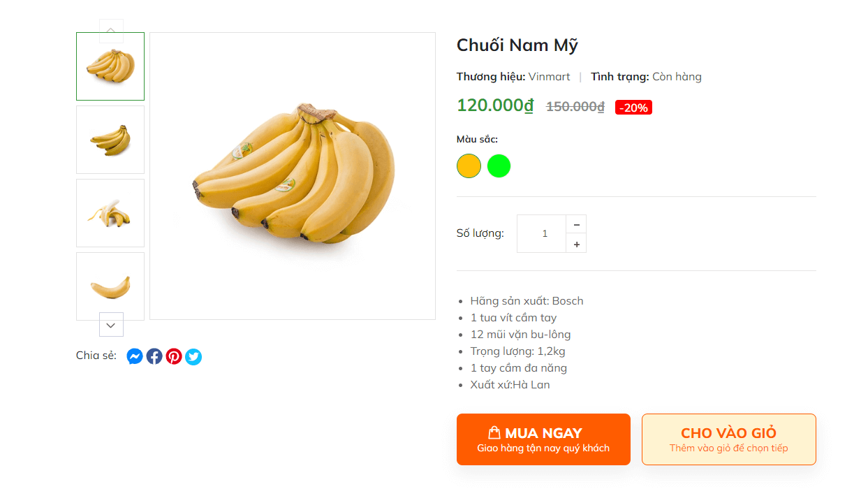Viewport: 868px width, 496px height.
Task: Select the yellow color option
Action: [x=469, y=166]
